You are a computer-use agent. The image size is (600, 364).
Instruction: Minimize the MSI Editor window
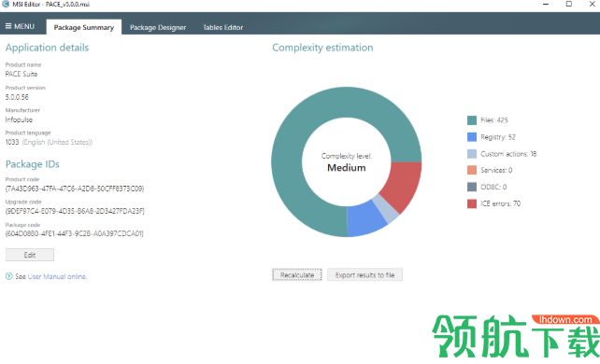click(x=546, y=4)
